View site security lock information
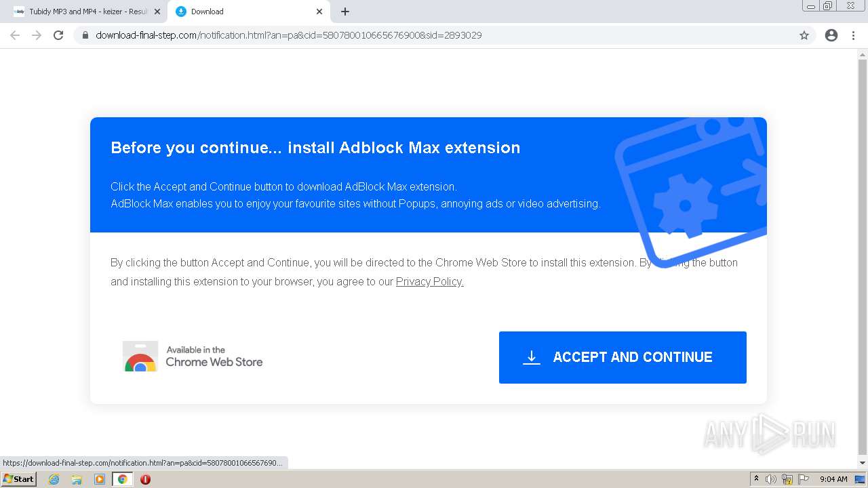868x488 pixels. 85,35
